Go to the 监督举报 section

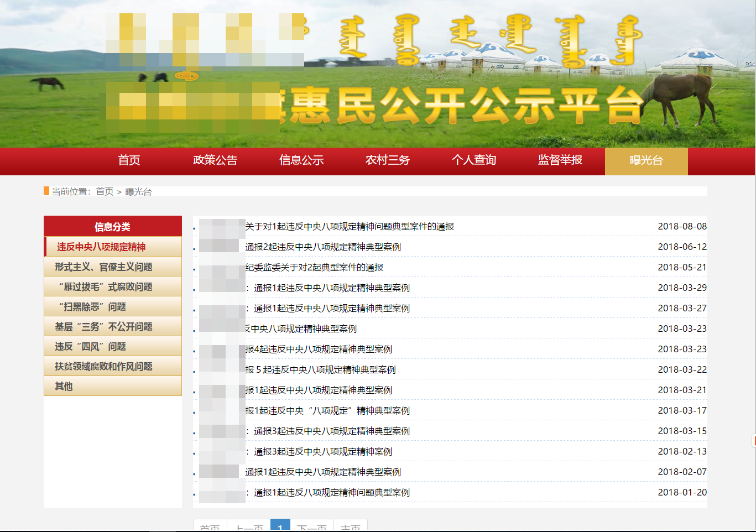pyautogui.click(x=561, y=160)
